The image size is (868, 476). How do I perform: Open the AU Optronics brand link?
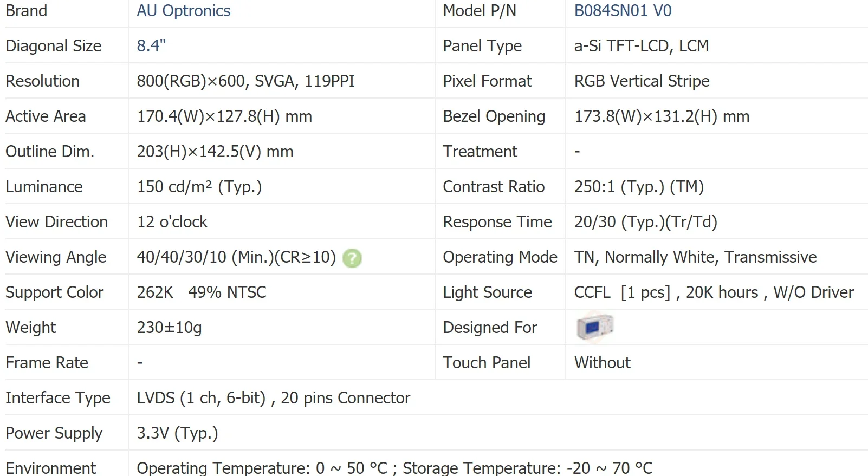pyautogui.click(x=183, y=11)
